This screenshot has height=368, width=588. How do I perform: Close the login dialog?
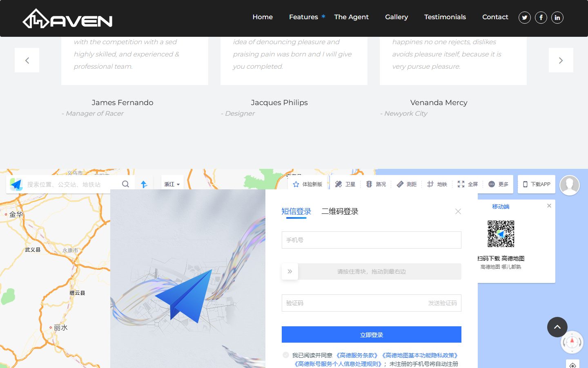click(x=458, y=211)
